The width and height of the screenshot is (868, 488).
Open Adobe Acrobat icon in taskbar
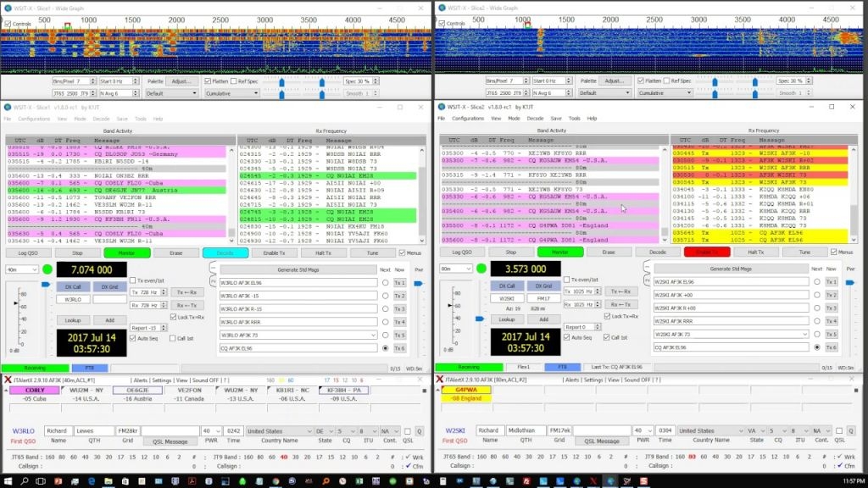(x=192, y=481)
